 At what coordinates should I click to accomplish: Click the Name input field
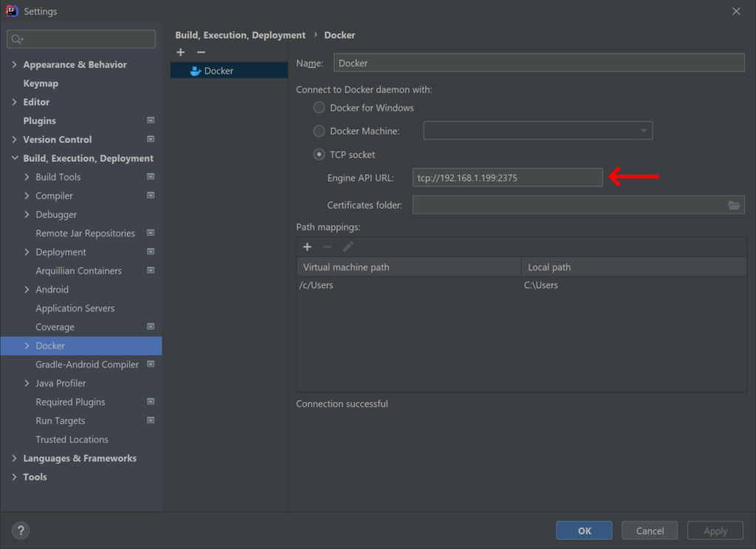pos(539,64)
